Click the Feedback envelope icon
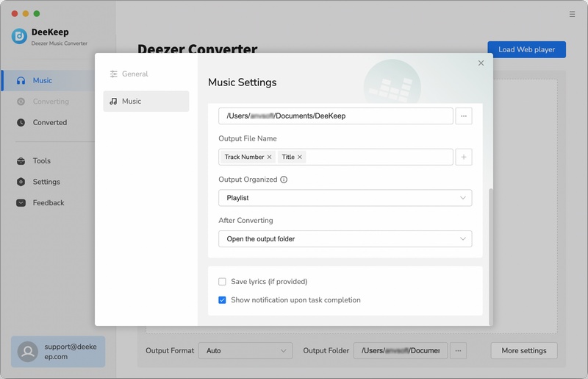 tap(21, 203)
